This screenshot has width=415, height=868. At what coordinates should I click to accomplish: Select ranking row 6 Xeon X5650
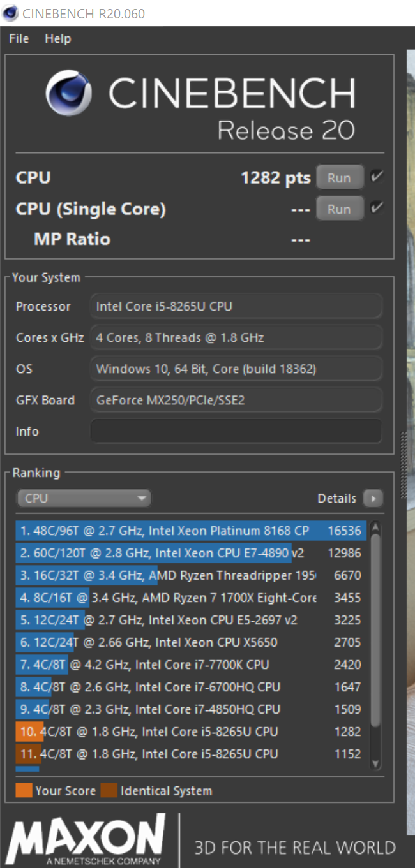point(192,642)
